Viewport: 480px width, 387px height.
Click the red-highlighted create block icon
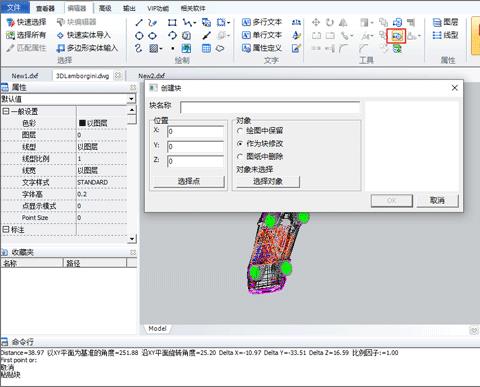pyautogui.click(x=396, y=36)
